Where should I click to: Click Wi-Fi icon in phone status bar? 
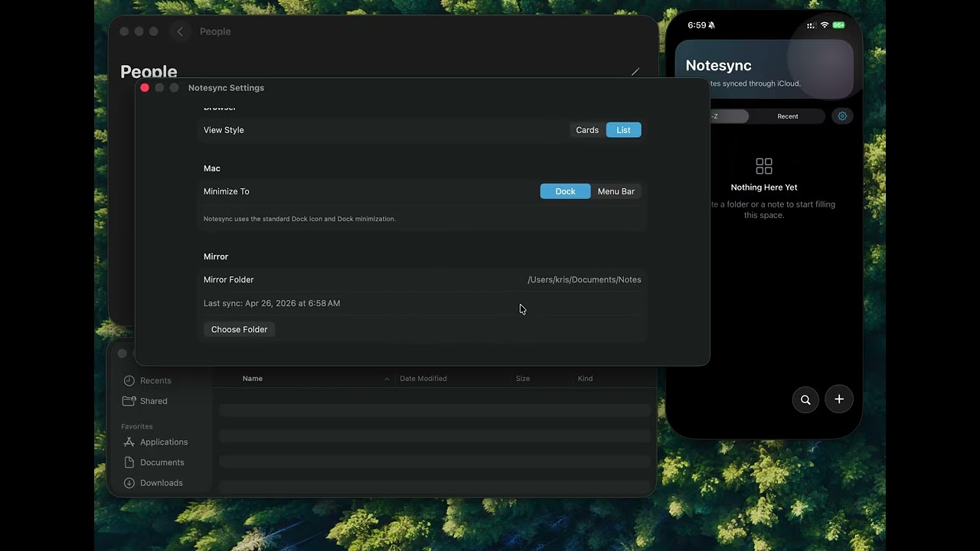pos(825,25)
